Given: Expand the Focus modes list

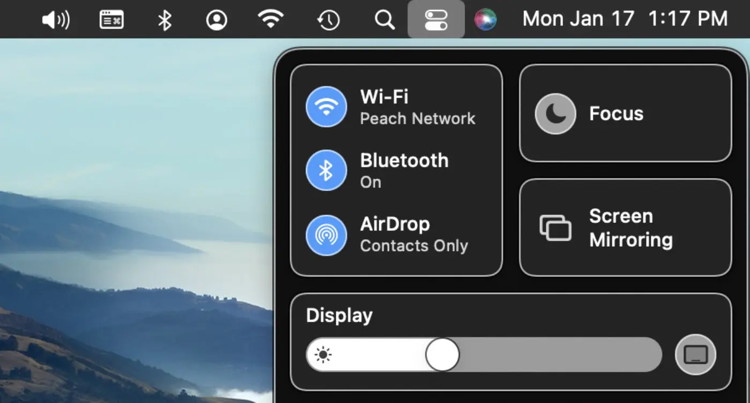Looking at the screenshot, I should (616, 114).
